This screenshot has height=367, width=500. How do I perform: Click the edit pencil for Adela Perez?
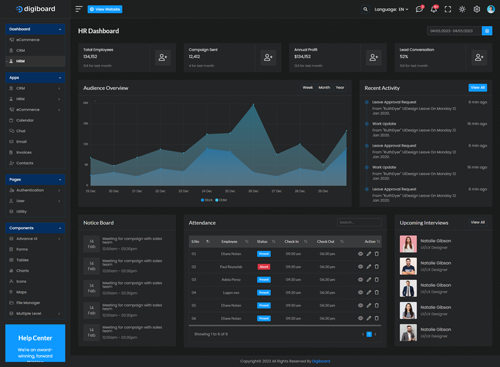(369, 280)
